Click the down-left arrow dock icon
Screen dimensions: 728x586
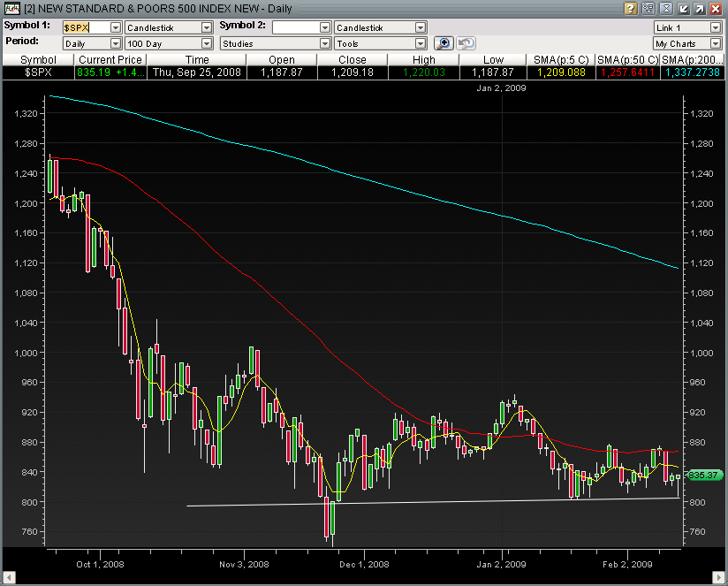(682, 8)
